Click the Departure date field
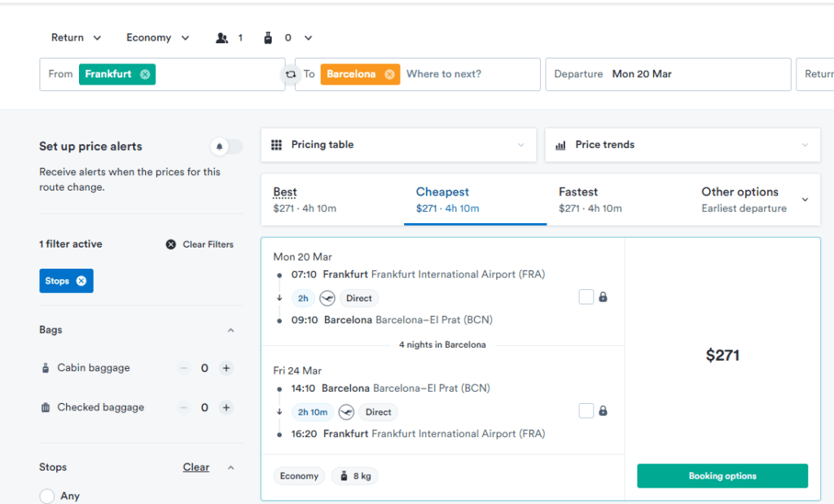The image size is (834, 504). 668,73
